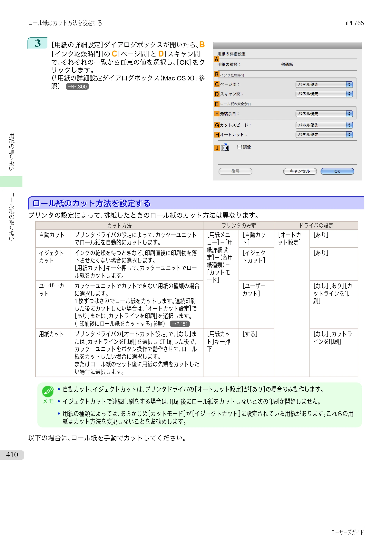This screenshot has height=555, width=392.
Task: Open the →P.300 page reference link
Action: (77, 87)
